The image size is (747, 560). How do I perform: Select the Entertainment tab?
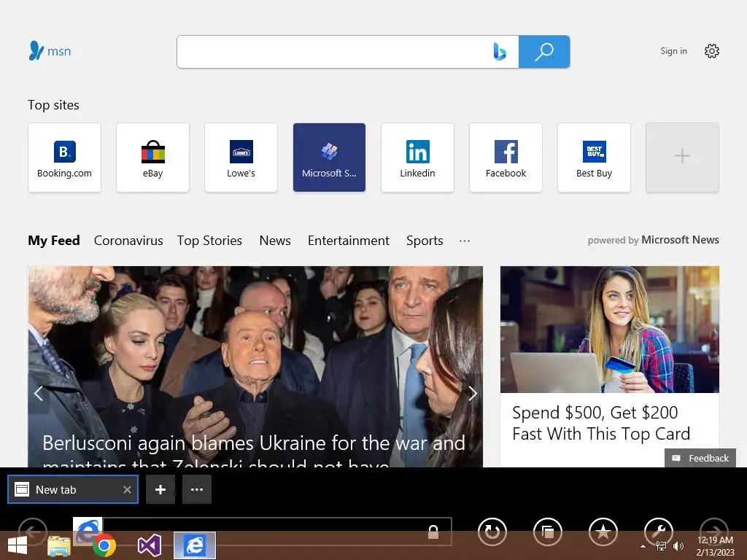pos(349,241)
